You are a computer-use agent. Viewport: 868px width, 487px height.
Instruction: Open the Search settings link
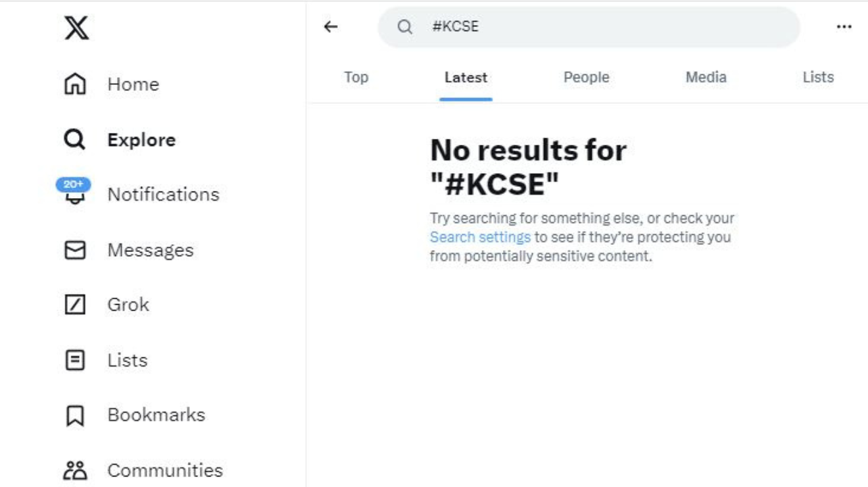[x=480, y=237]
